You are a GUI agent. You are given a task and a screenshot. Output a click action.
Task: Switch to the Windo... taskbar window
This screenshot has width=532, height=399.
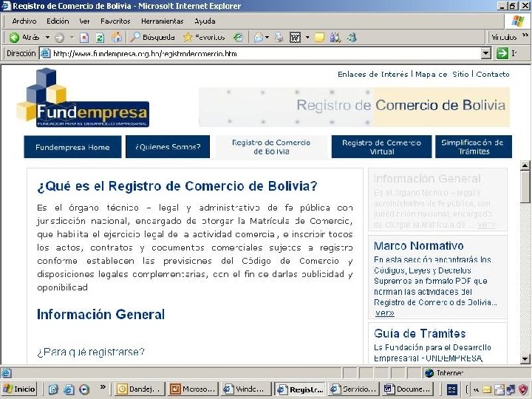coord(245,389)
